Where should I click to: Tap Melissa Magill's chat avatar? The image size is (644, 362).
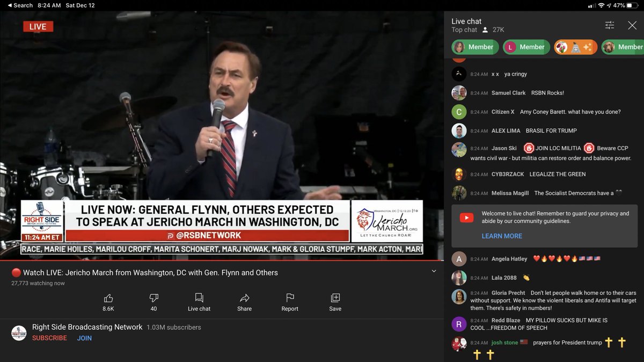click(x=459, y=193)
